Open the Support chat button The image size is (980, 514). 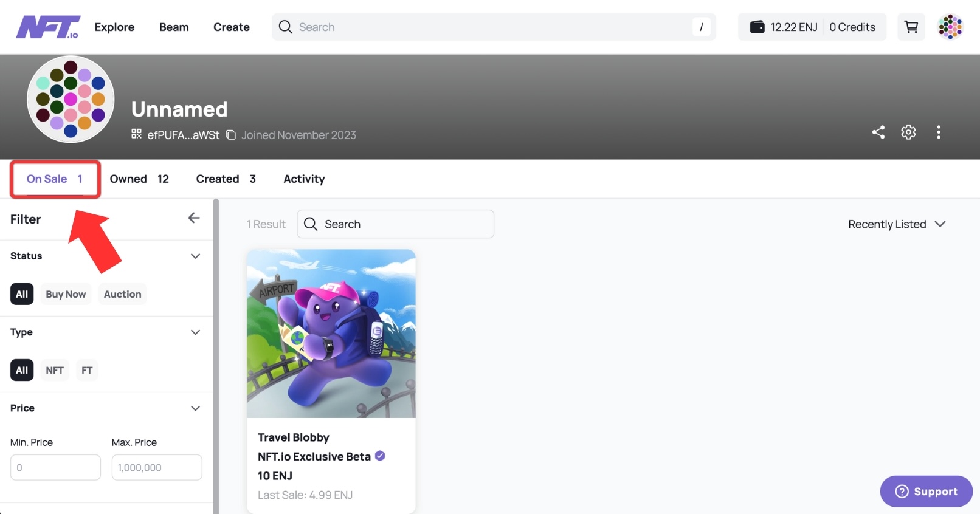926,491
